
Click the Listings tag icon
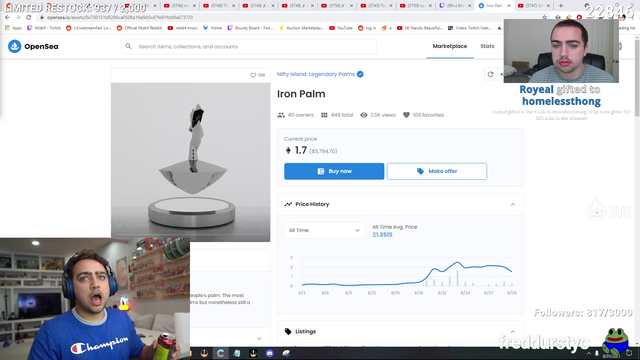(288, 331)
